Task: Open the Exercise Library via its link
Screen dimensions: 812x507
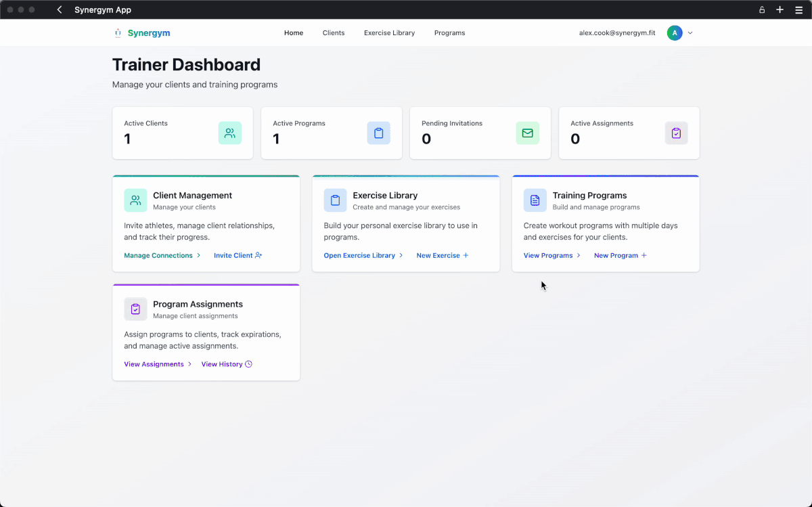Action: coord(359,255)
